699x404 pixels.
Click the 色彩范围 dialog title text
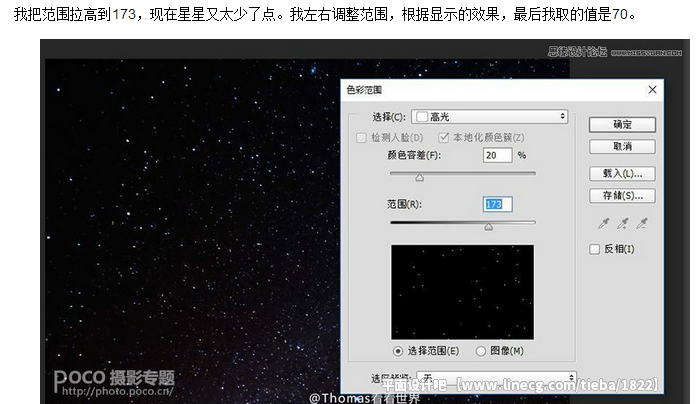[364, 90]
